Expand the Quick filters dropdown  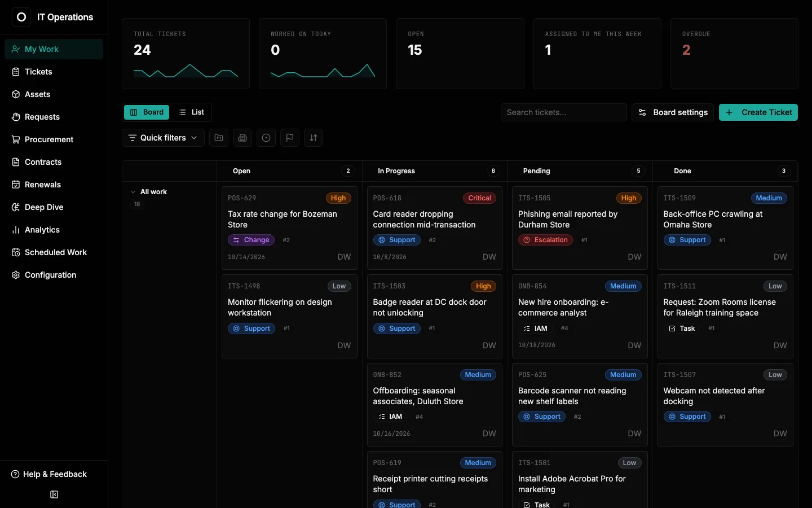pos(163,138)
